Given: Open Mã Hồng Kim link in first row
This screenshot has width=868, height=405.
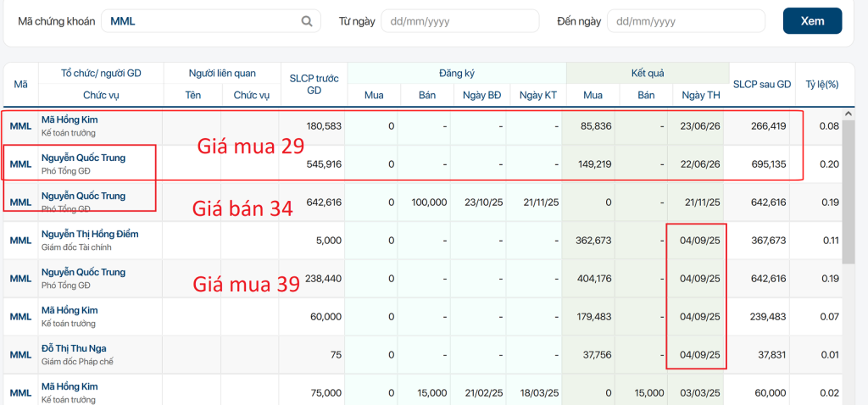Looking at the screenshot, I should coord(70,119).
